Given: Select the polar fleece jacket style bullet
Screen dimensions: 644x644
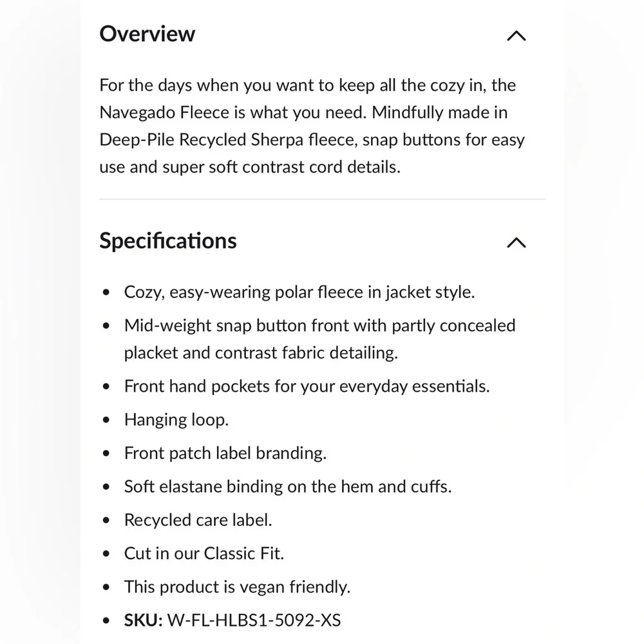Looking at the screenshot, I should pos(299,292).
